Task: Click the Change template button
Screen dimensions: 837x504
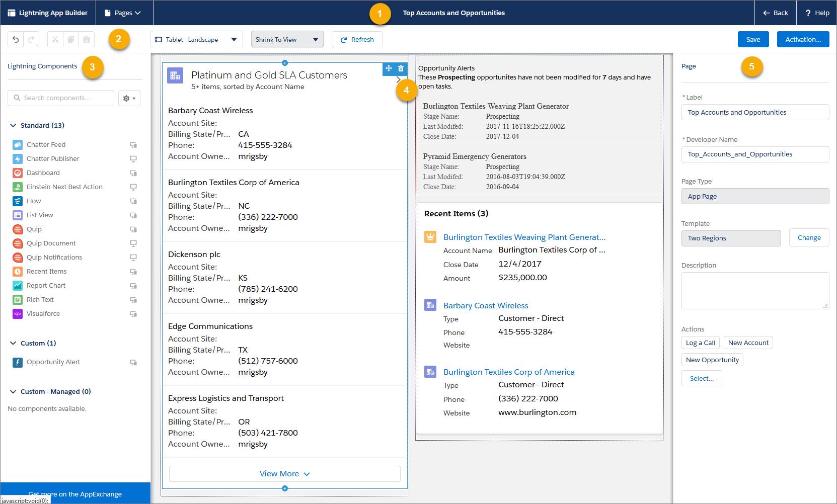Action: click(809, 238)
